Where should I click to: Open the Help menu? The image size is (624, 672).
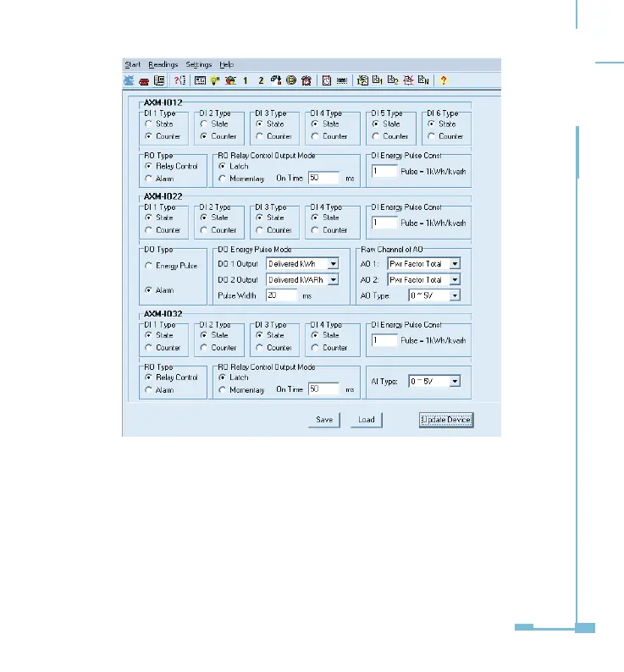point(226,64)
